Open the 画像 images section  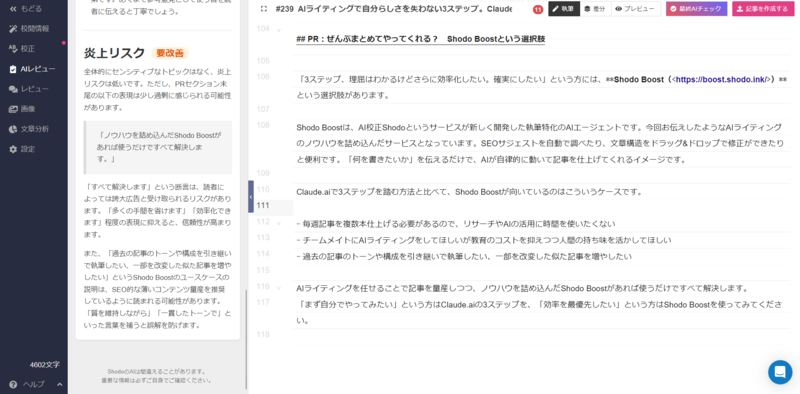tap(23, 109)
